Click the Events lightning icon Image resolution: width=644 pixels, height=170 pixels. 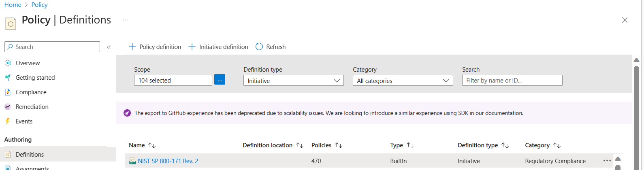tap(8, 121)
